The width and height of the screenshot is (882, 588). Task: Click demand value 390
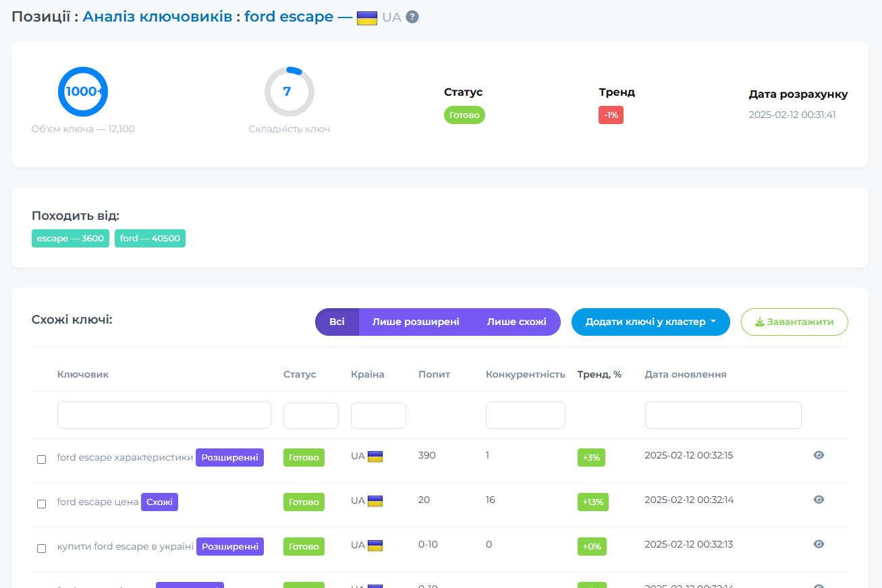coord(427,455)
